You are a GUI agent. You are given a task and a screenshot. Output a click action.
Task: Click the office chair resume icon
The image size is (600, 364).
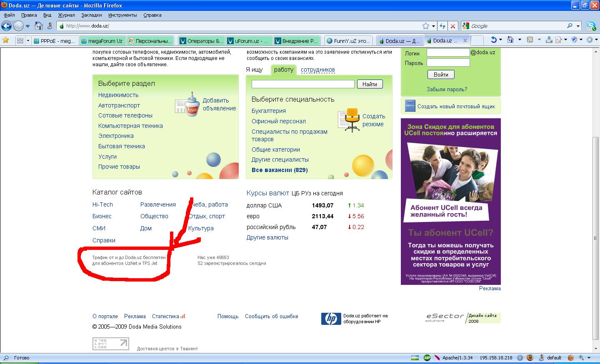point(349,120)
